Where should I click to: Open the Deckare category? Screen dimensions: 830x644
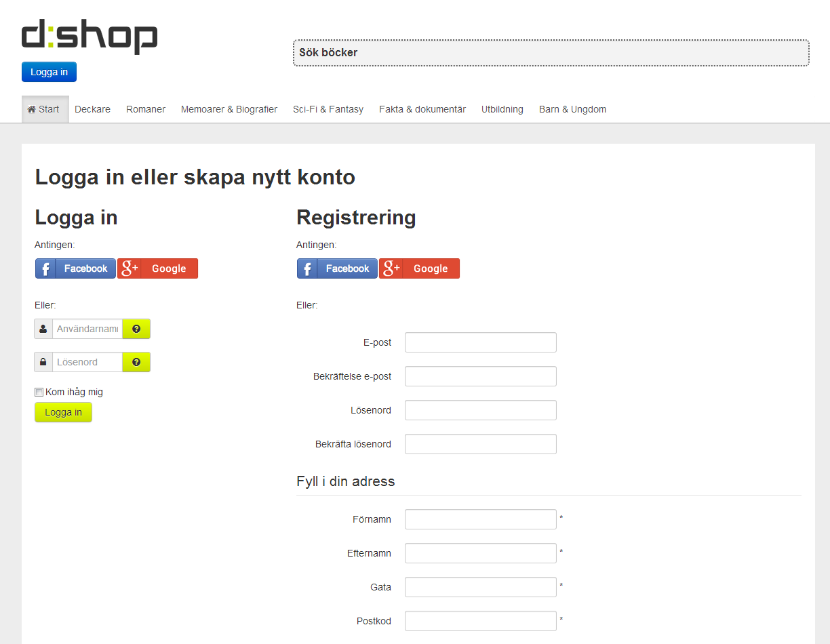pos(92,109)
